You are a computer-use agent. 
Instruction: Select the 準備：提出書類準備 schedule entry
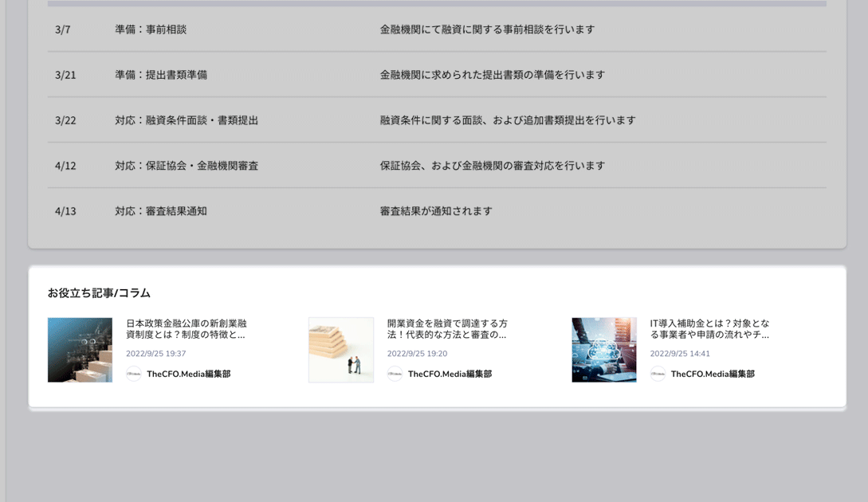point(161,75)
